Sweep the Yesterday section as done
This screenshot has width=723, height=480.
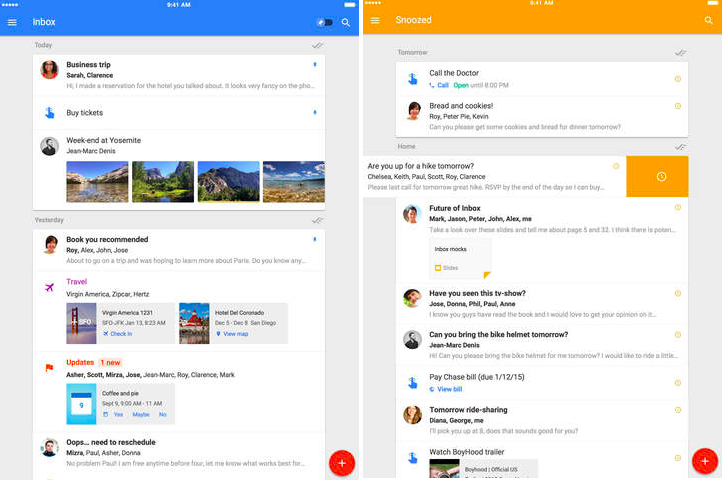317,220
